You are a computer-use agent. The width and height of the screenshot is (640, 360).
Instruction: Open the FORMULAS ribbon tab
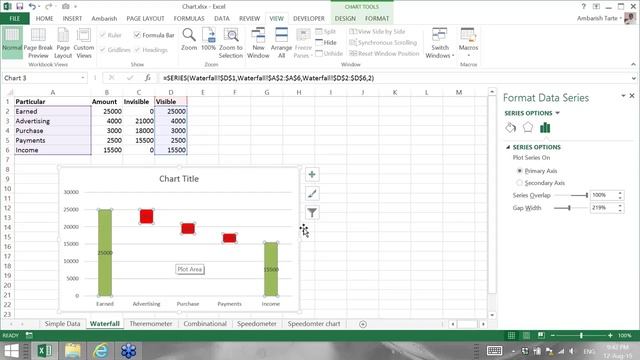click(x=189, y=18)
